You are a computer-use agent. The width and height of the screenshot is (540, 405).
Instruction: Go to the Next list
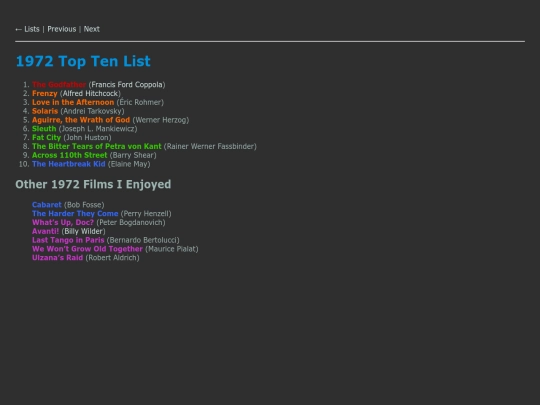click(x=92, y=29)
